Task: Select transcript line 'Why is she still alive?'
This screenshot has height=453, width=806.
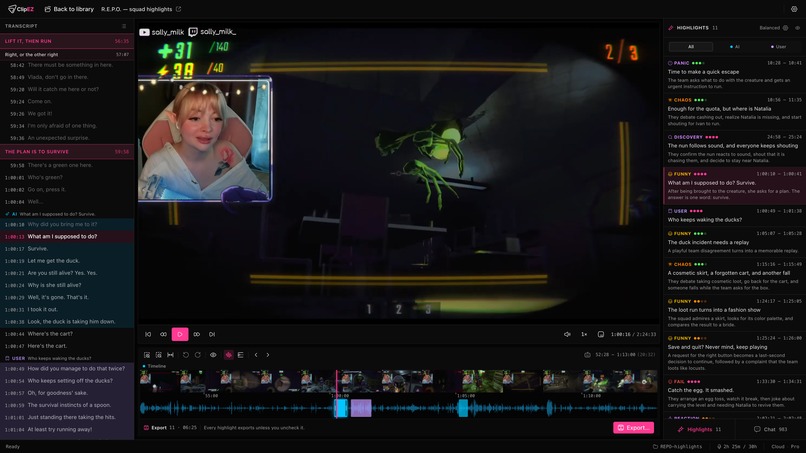Action: [x=67, y=285]
